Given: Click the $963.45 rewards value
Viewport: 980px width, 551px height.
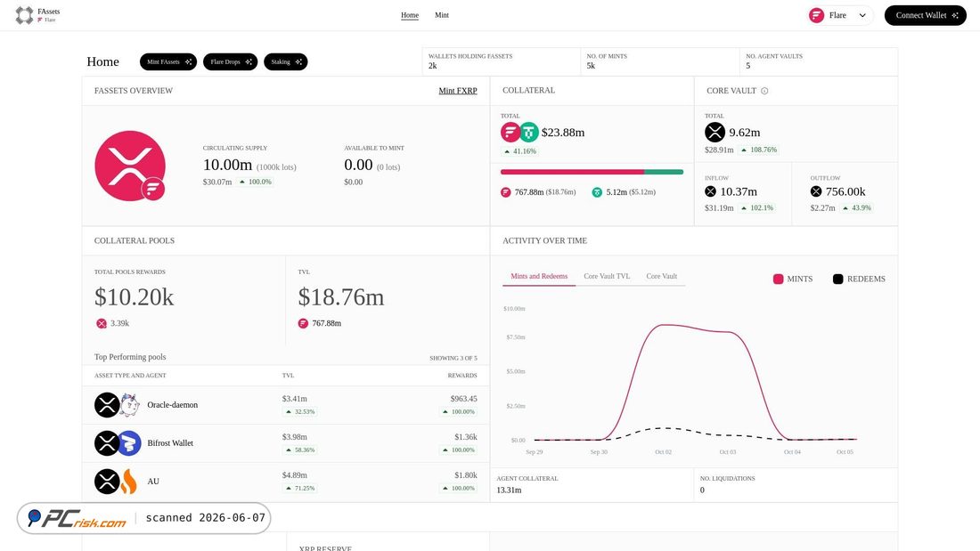Looking at the screenshot, I should (464, 399).
